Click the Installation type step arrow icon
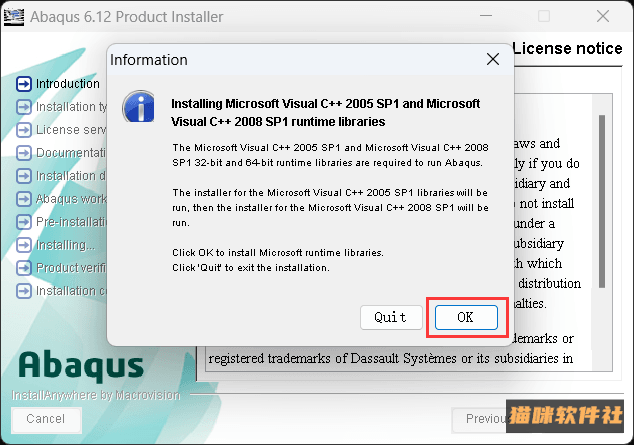The width and height of the screenshot is (634, 445). [x=24, y=107]
